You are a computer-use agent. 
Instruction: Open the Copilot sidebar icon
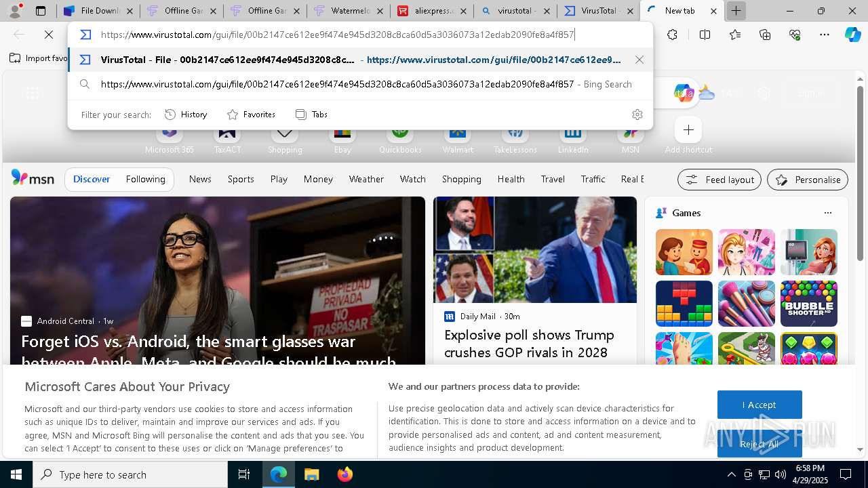point(852,35)
